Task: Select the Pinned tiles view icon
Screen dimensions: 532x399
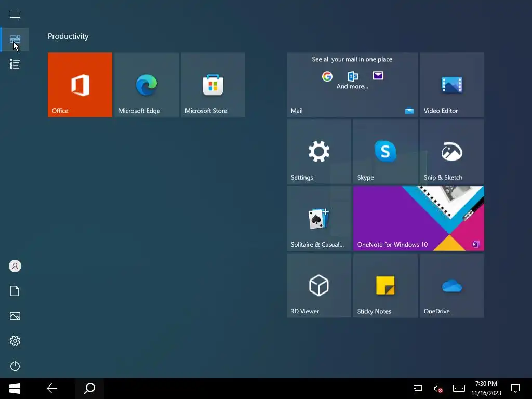Action: pos(15,39)
